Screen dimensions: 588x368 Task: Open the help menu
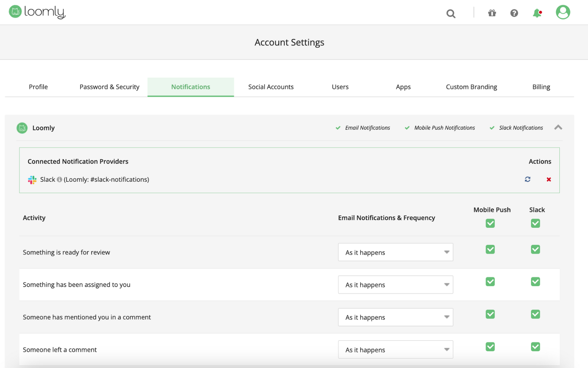click(514, 13)
